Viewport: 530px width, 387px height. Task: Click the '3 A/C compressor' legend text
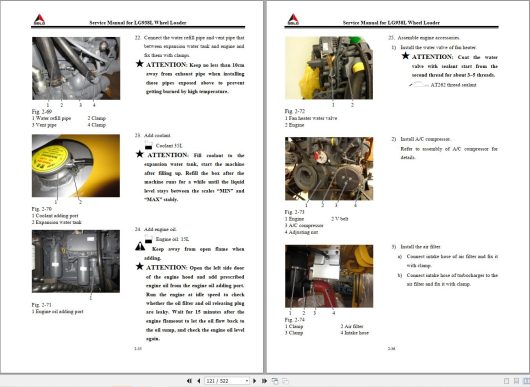tap(304, 225)
